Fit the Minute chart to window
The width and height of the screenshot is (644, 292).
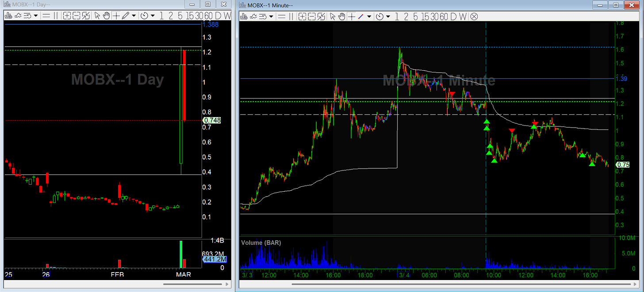pos(321,16)
